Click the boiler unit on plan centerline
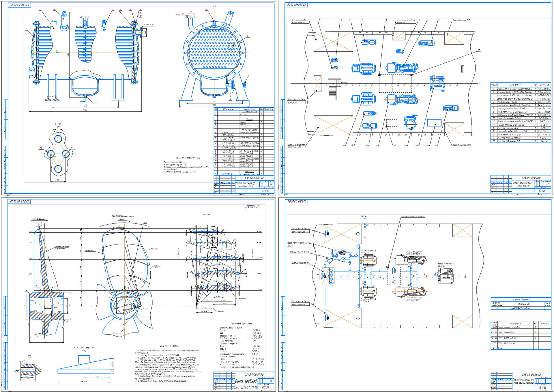This screenshot has width=554, height=392. tap(438, 84)
